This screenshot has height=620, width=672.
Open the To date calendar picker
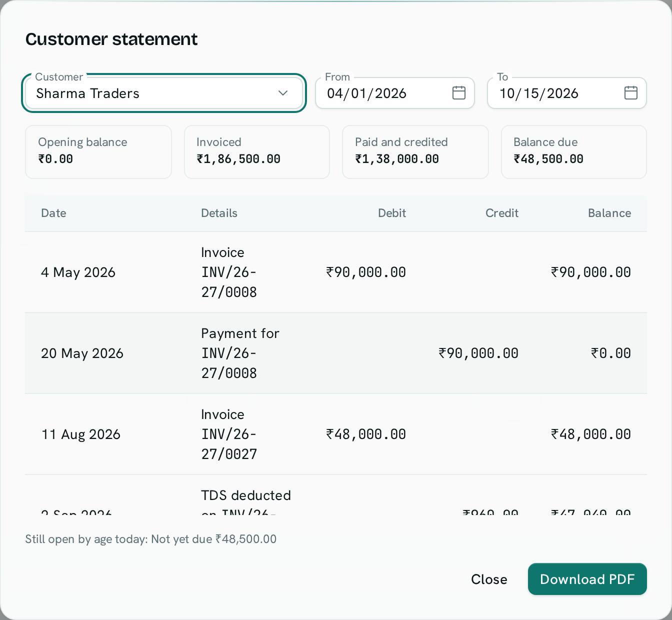coord(630,93)
